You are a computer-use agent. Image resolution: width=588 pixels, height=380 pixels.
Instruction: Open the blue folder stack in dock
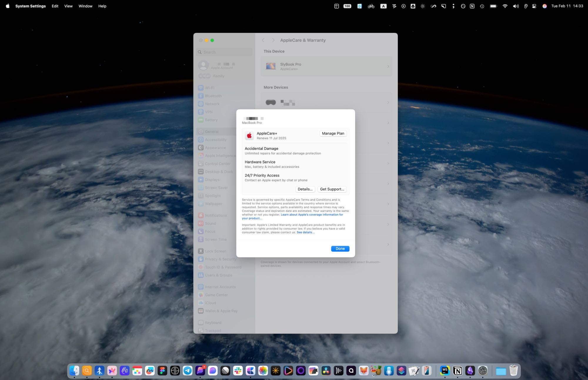501,371
